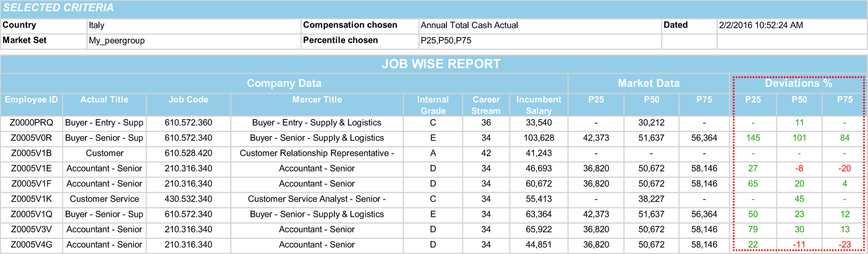868x254 pixels.
Task: Select the Country value Italy
Action: click(x=97, y=25)
